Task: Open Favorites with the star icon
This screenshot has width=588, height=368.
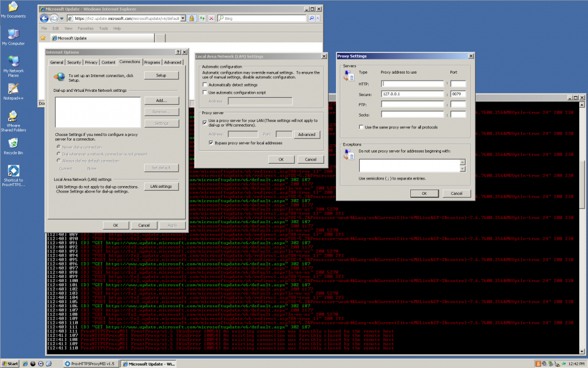Action: pos(42,38)
